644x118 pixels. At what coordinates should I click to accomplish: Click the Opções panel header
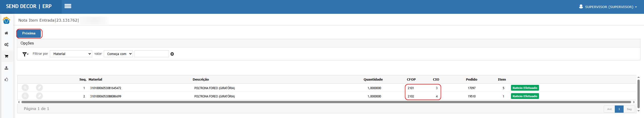pyautogui.click(x=328, y=43)
